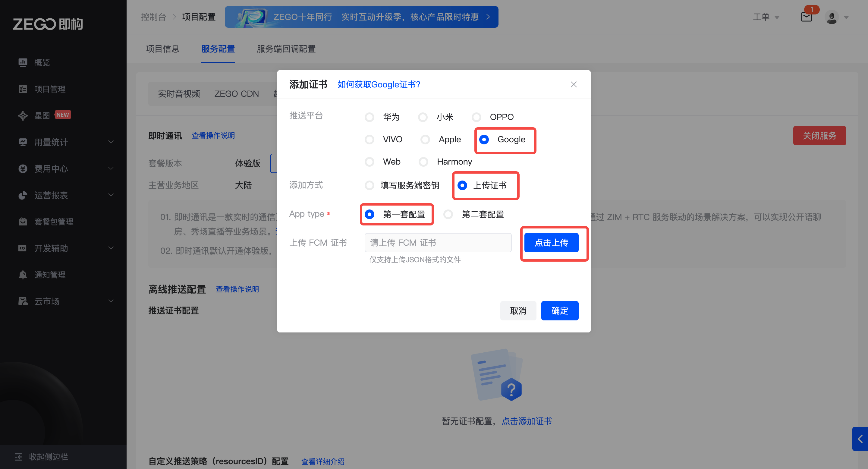Click the blue side panel arrow icon

pyautogui.click(x=860, y=439)
